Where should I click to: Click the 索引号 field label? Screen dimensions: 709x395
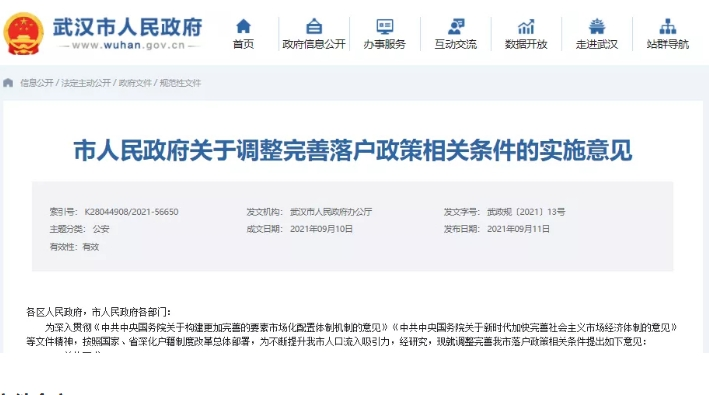pyautogui.click(x=63, y=212)
